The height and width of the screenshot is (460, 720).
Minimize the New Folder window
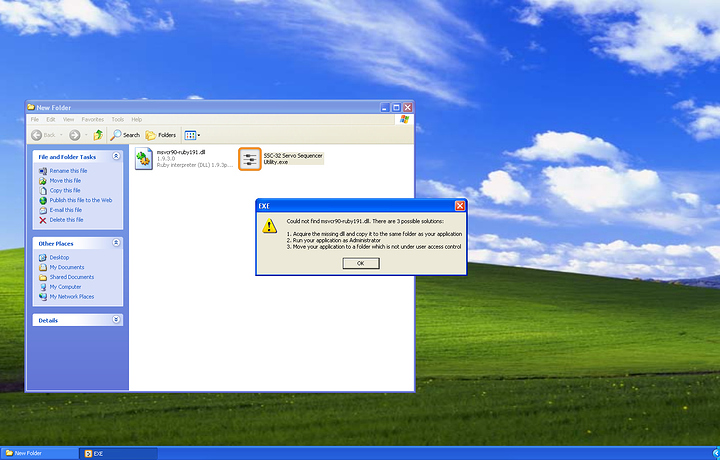coord(385,107)
